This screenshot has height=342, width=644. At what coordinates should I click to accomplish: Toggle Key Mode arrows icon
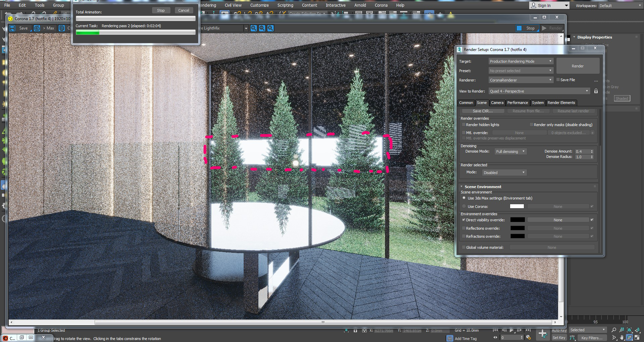pyautogui.click(x=495, y=337)
